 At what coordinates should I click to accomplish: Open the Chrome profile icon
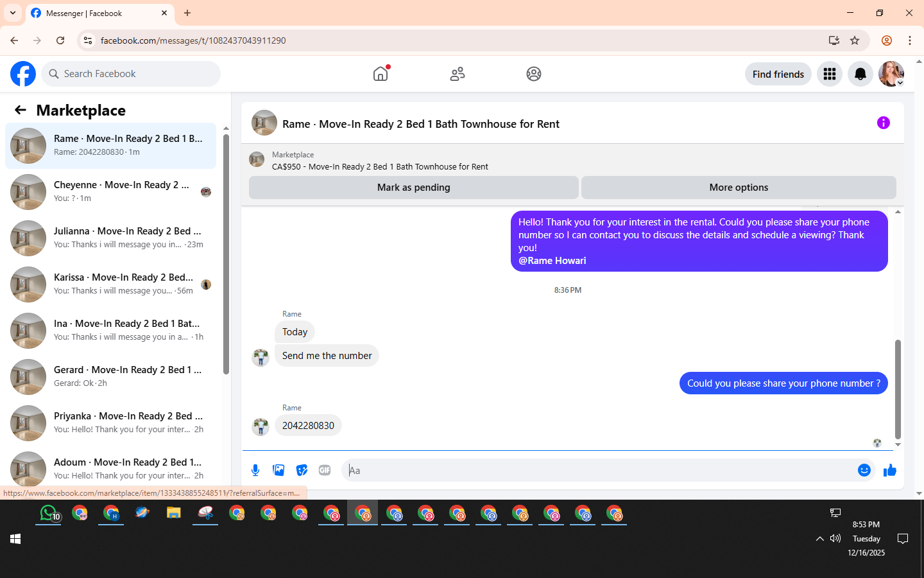[887, 40]
